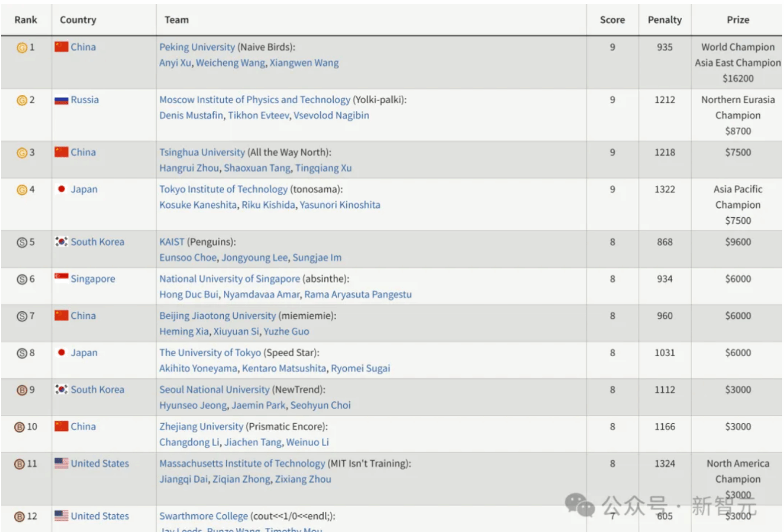Open contestant Anyi Xu's profile
The image size is (784, 532).
coord(175,63)
